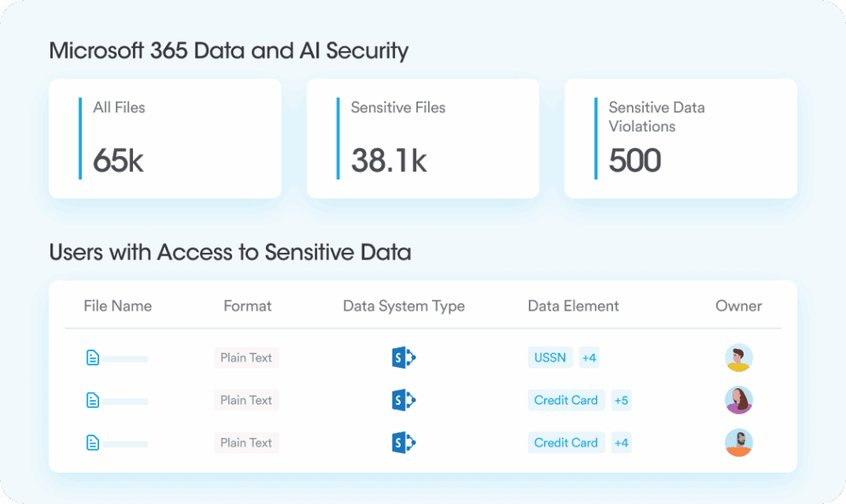Click the file name placeholder in the USSN row
846x504 pixels.
coord(126,359)
